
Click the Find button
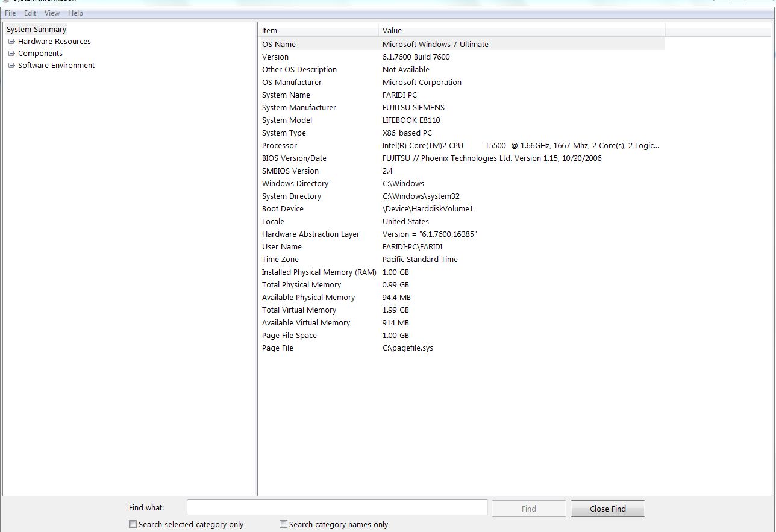528,508
